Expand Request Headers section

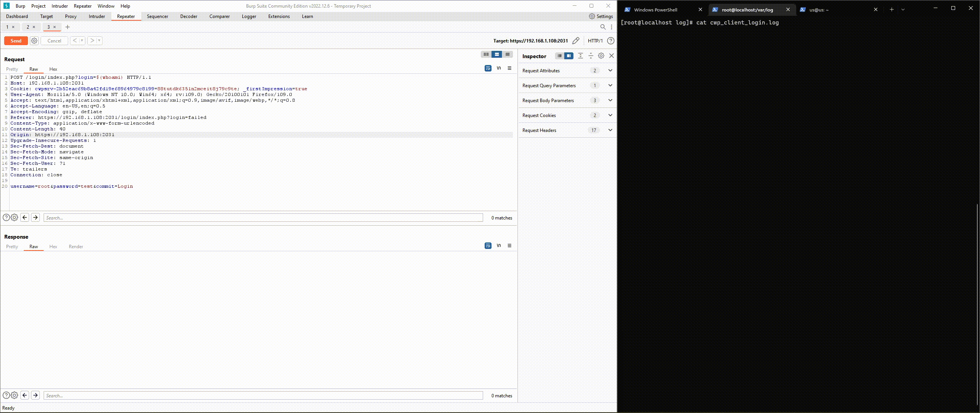(610, 130)
